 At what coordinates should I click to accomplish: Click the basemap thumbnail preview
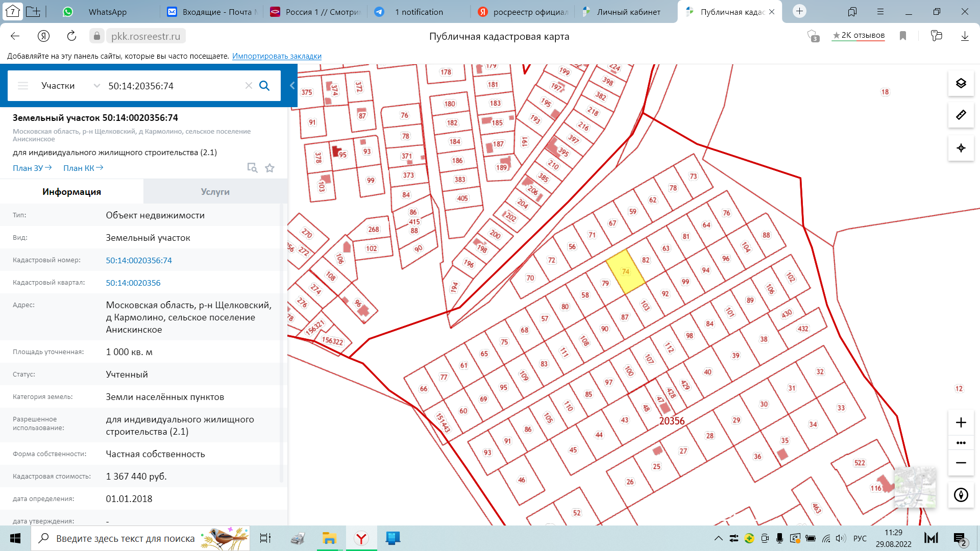pos(915,487)
